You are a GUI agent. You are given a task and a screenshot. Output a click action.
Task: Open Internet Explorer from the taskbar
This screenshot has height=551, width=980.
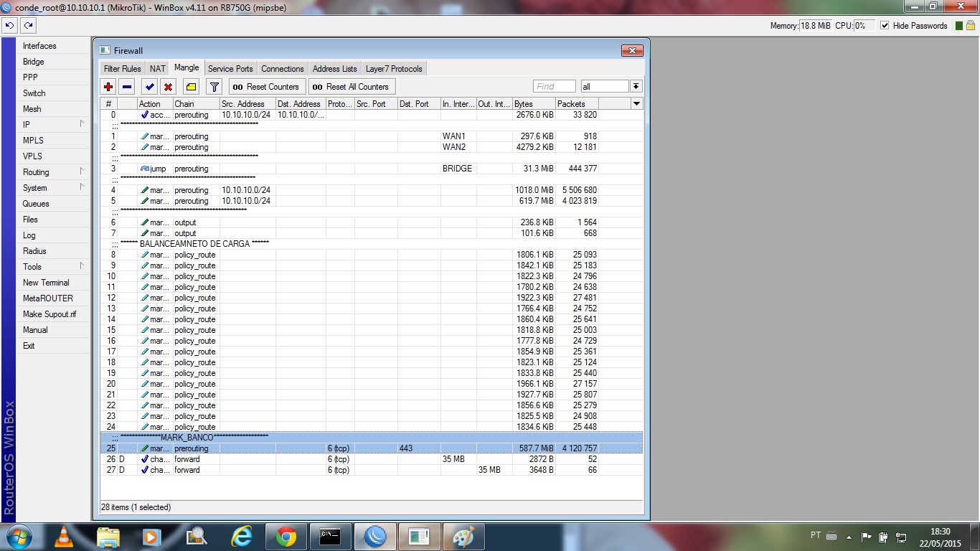click(242, 536)
